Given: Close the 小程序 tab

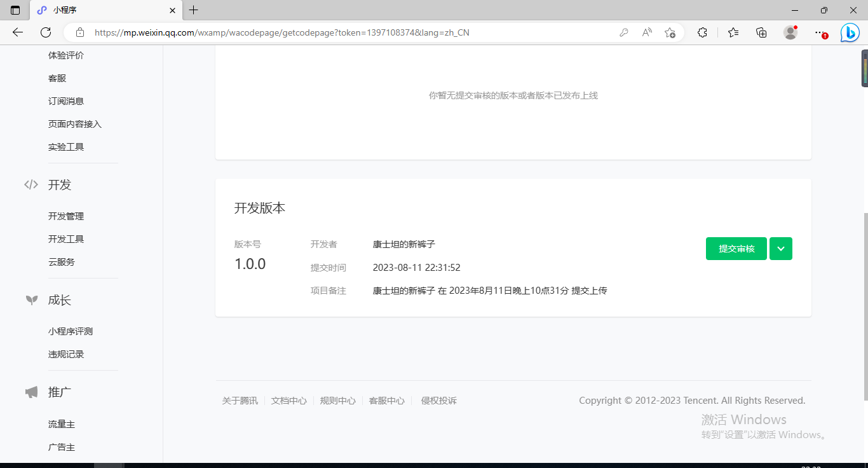Looking at the screenshot, I should [x=172, y=10].
